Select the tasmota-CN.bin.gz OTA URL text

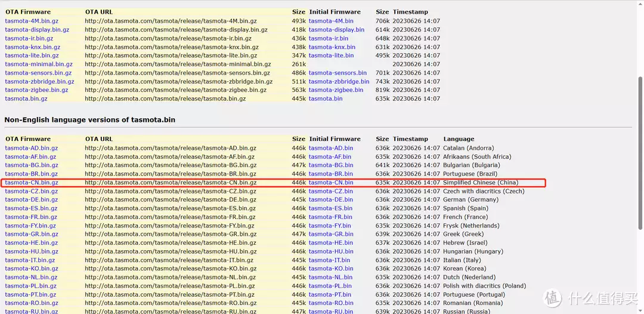[x=171, y=183]
